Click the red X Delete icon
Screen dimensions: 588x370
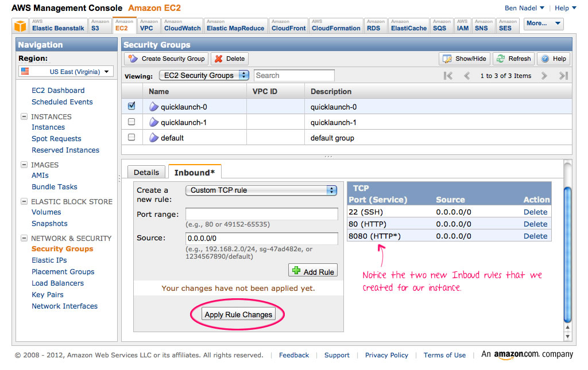click(x=219, y=59)
